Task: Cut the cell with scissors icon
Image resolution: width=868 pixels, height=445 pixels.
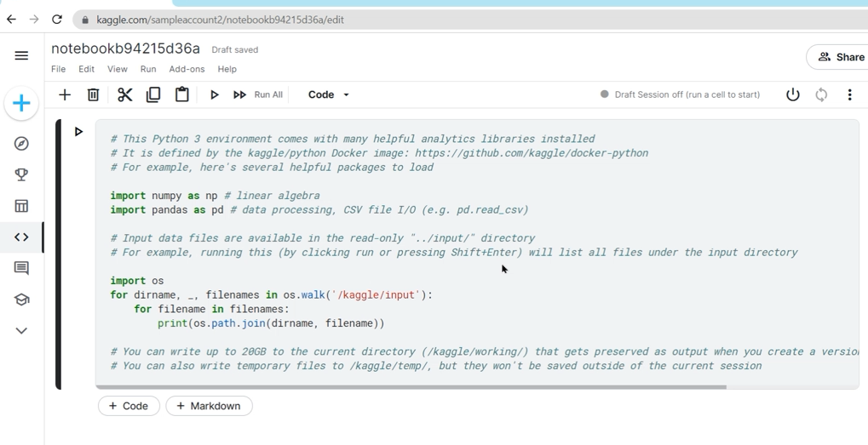Action: (124, 94)
